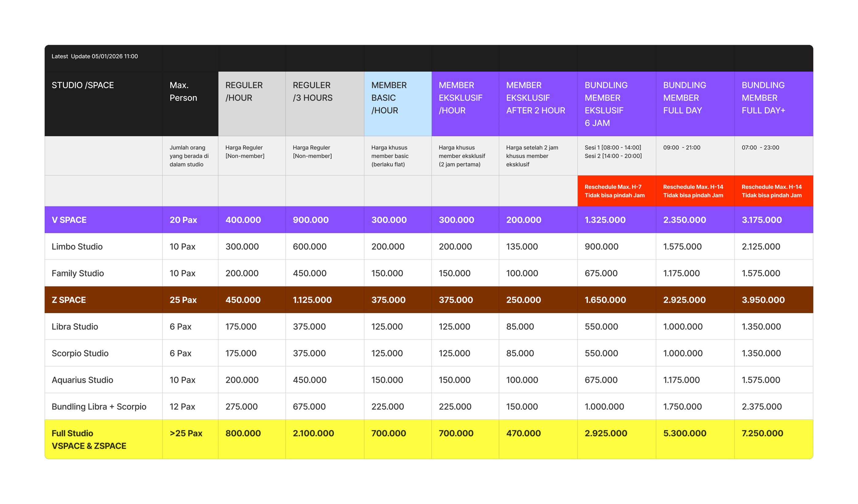Click the MEMBER BASIC /HOUR column header
Viewport: 858px width, 504px height.
[x=389, y=98]
